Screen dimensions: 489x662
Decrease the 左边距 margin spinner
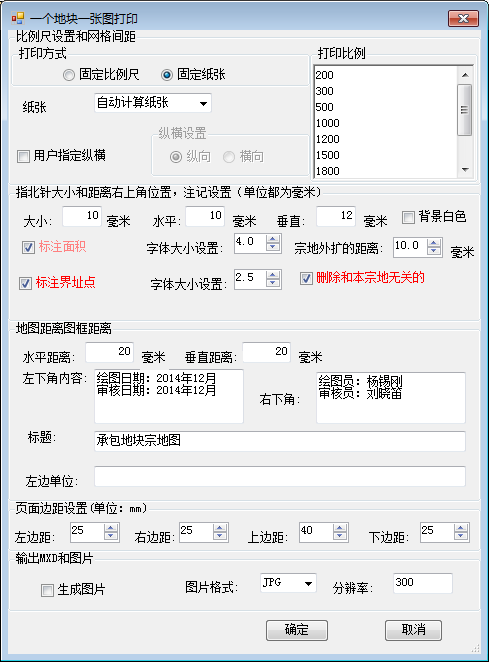111,537
